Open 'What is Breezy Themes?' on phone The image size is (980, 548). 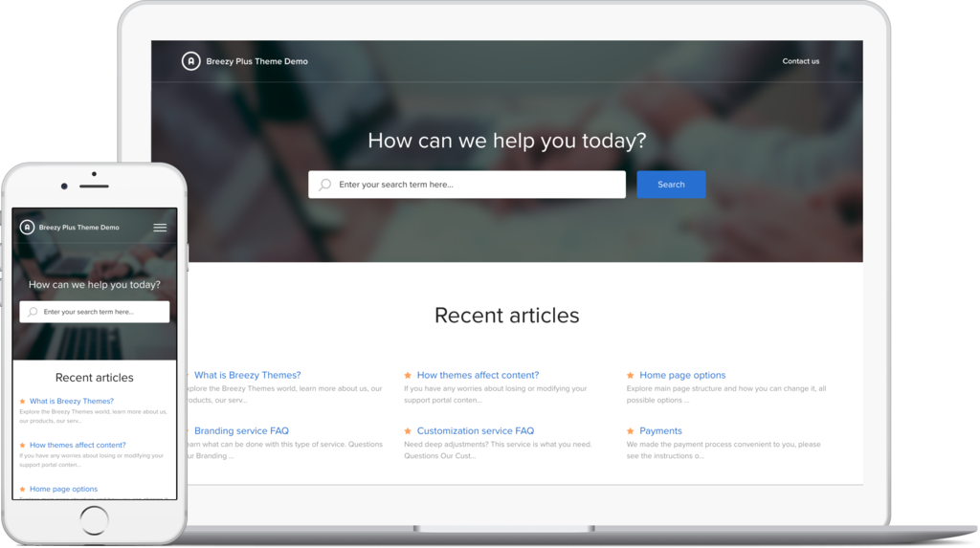[71, 401]
